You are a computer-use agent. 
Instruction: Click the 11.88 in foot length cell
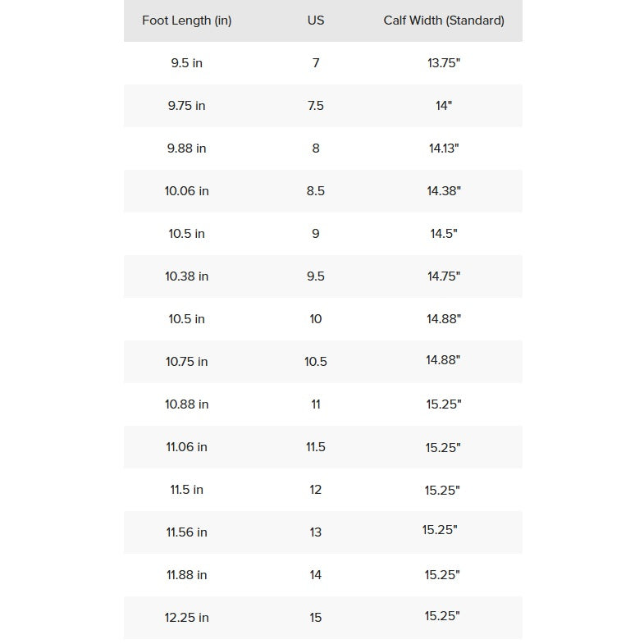click(x=186, y=575)
